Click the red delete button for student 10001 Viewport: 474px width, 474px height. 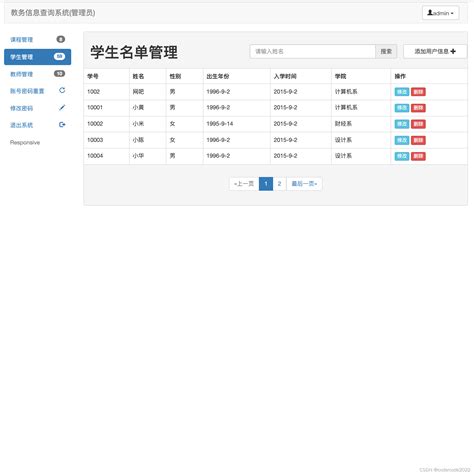tap(418, 108)
